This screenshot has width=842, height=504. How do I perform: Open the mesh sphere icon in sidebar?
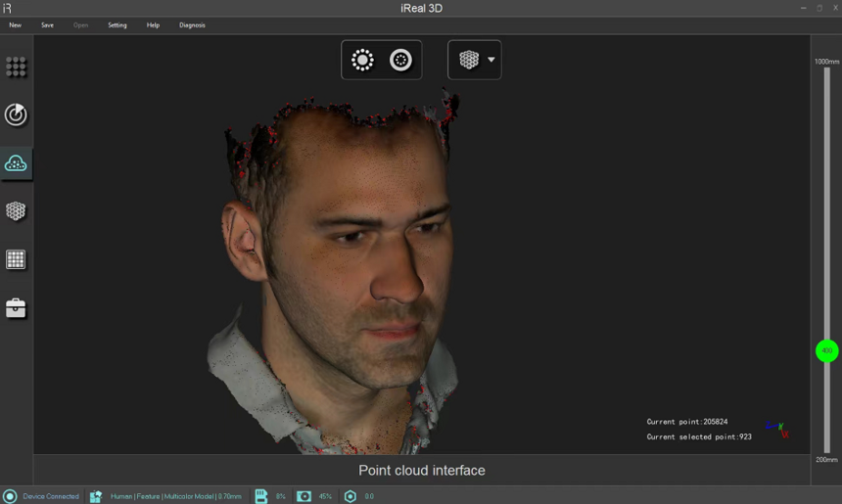(16, 211)
